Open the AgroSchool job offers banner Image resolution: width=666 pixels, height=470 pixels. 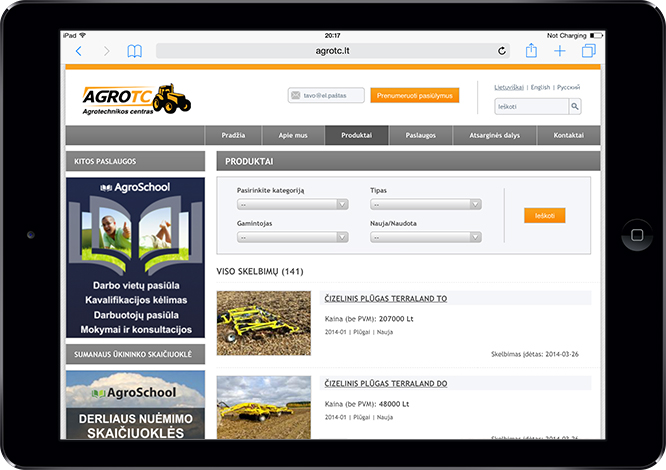tap(135, 258)
